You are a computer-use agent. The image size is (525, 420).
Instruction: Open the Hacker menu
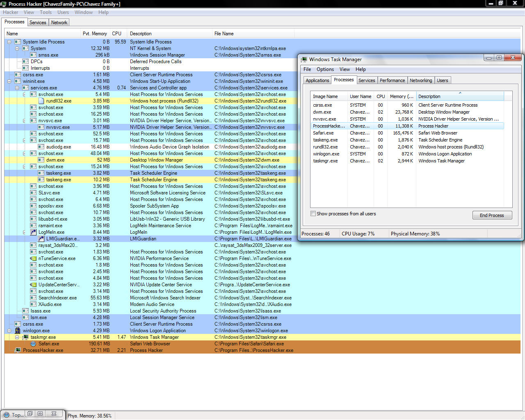click(x=11, y=12)
